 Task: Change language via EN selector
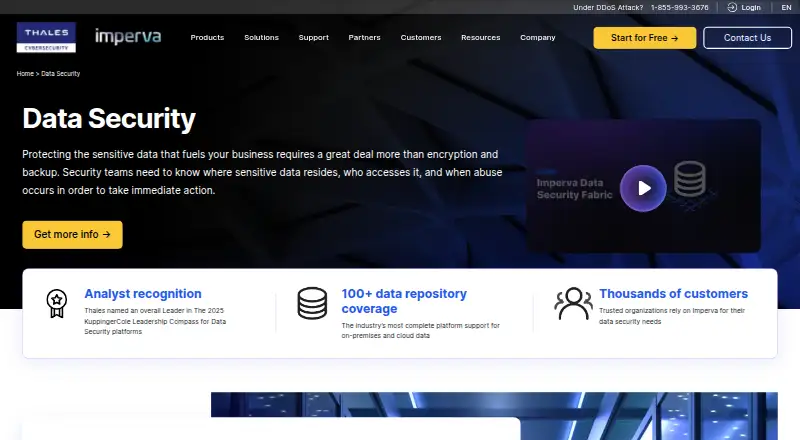(786, 7)
